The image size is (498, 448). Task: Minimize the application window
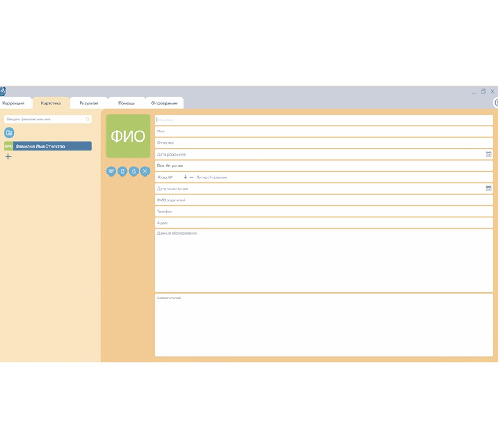tap(474, 92)
